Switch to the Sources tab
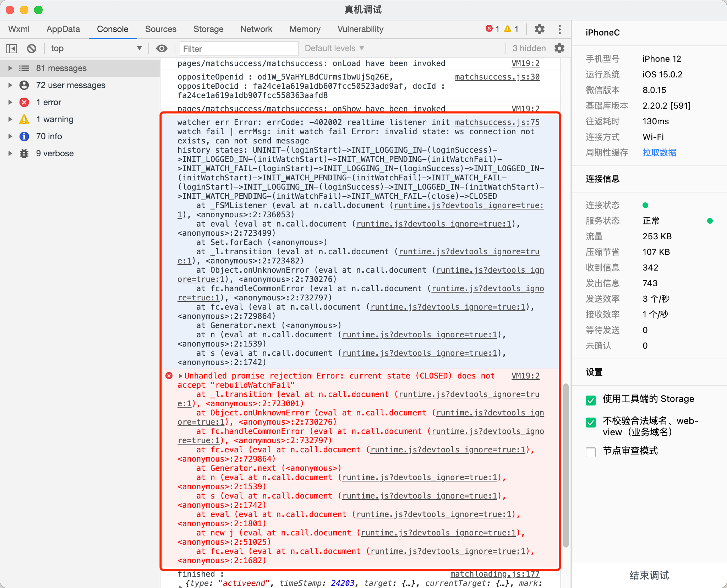The height and width of the screenshot is (588, 727). (160, 29)
